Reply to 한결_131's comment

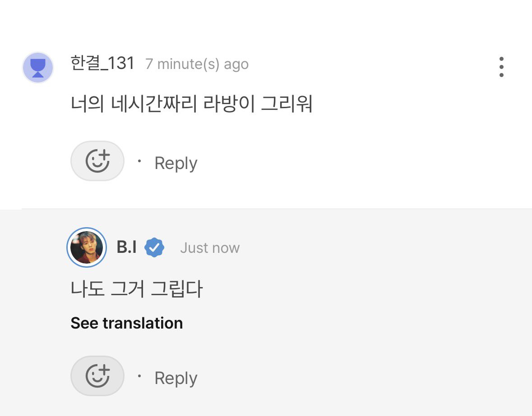176,163
